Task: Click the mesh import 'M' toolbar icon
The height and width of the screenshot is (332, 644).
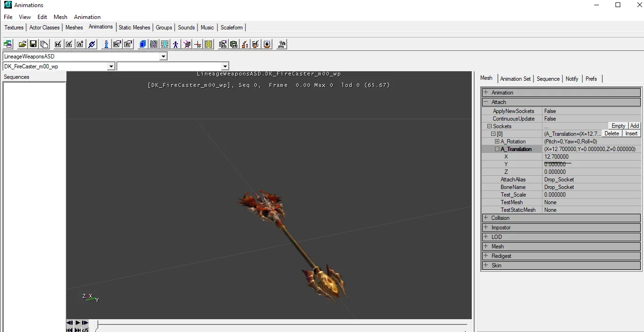Action: (58, 44)
